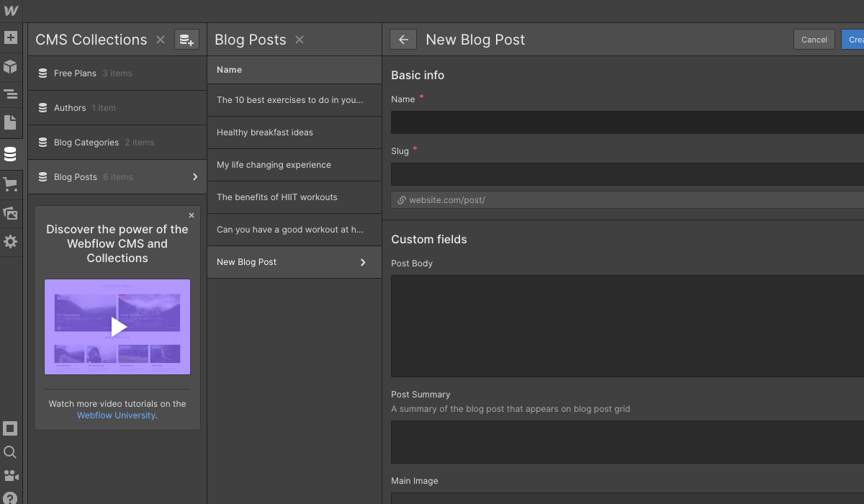Go back using the arrow button
864x504 pixels.
click(x=403, y=40)
